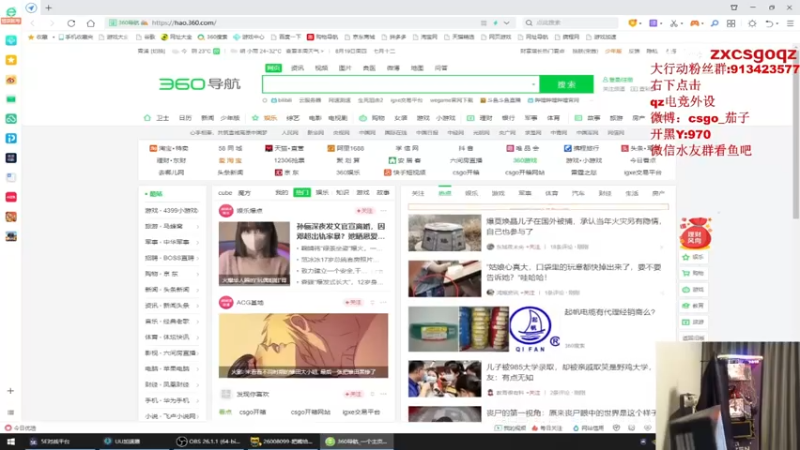Add sidebar app with plus icon
Viewport: 800px width, 450px height.
tap(10, 391)
